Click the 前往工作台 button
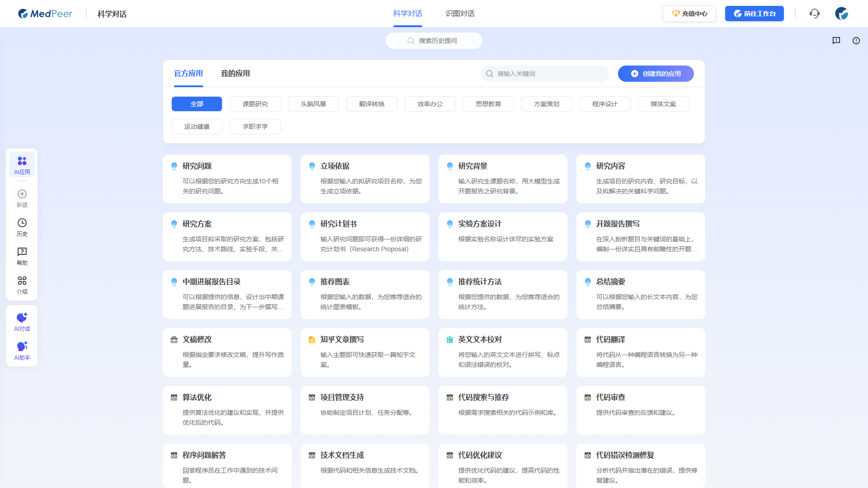 (x=754, y=14)
